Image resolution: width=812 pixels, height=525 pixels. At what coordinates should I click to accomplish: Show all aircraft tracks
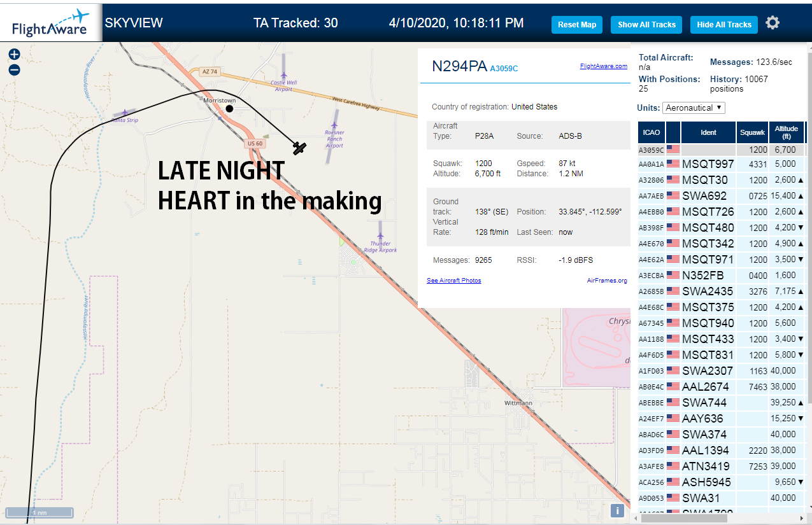click(646, 25)
